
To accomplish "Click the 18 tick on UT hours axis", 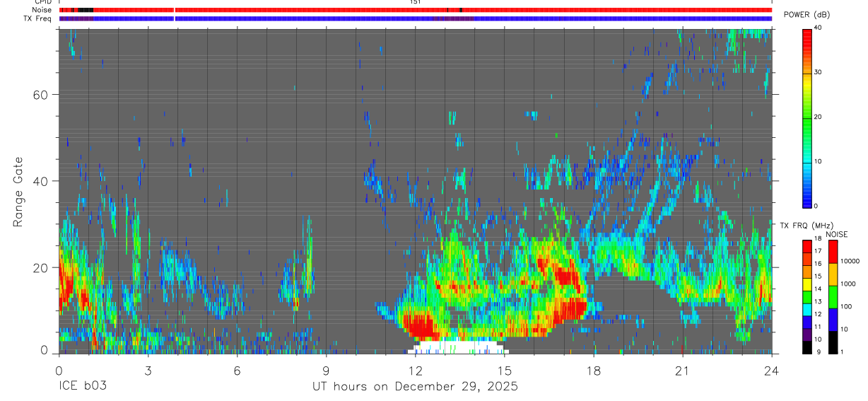I will [x=593, y=371].
